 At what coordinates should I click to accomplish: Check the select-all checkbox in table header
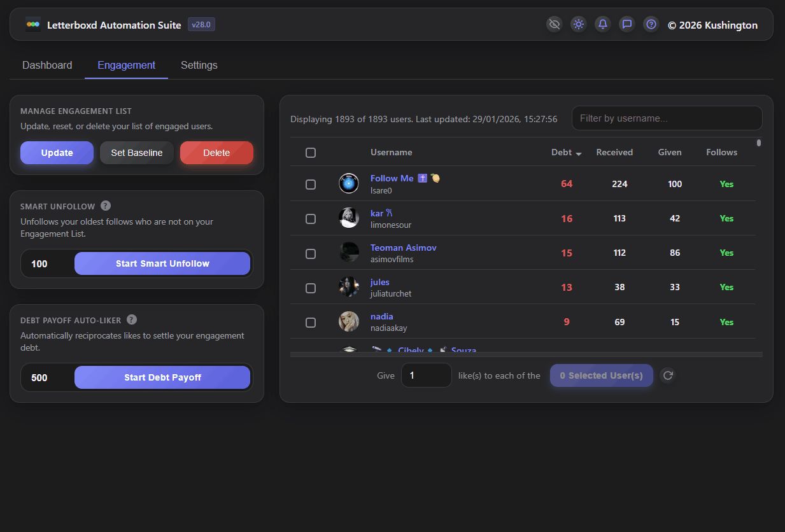pyautogui.click(x=311, y=153)
